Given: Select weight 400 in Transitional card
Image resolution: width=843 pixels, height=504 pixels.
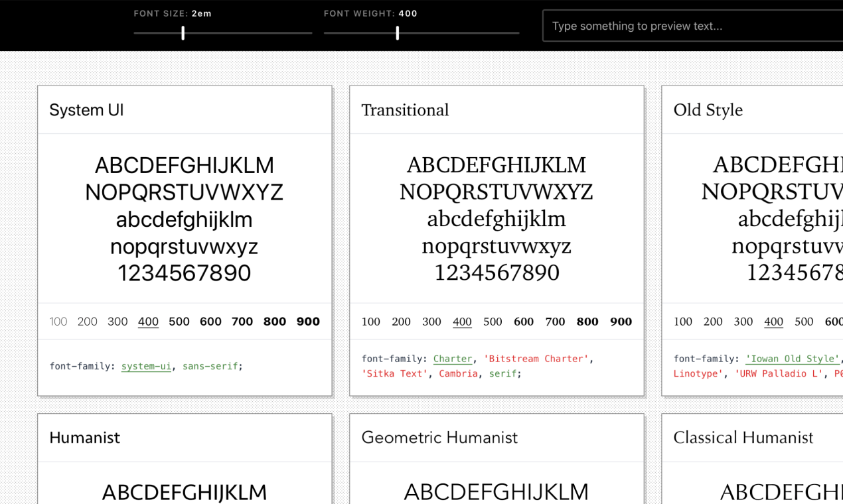Looking at the screenshot, I should point(462,322).
